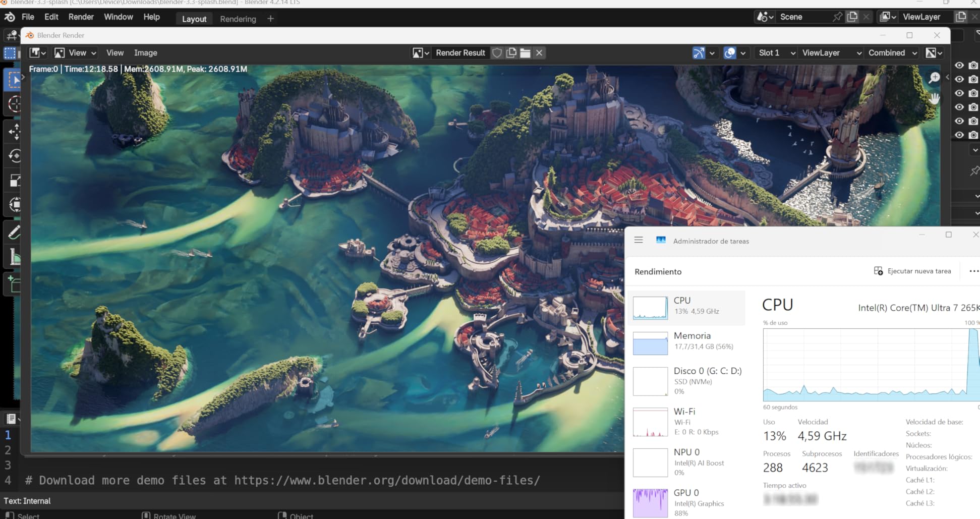This screenshot has height=519, width=980.
Task: Toggle the overlays button in render header
Action: (x=730, y=53)
